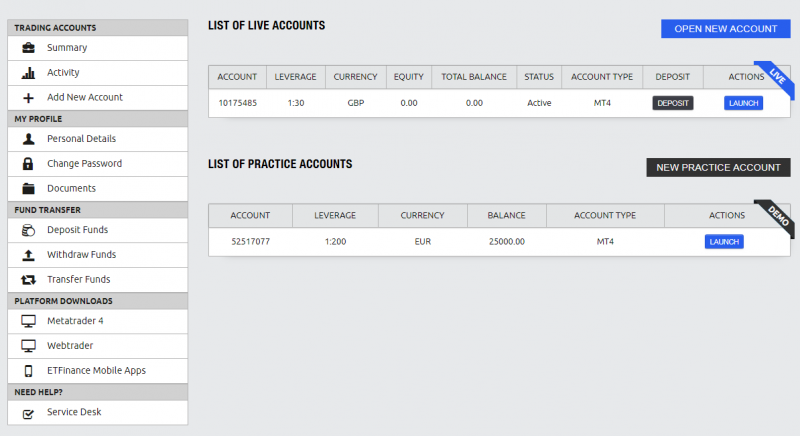Click DEPOSIT button for account 10175485
This screenshot has width=800, height=436.
672,103
